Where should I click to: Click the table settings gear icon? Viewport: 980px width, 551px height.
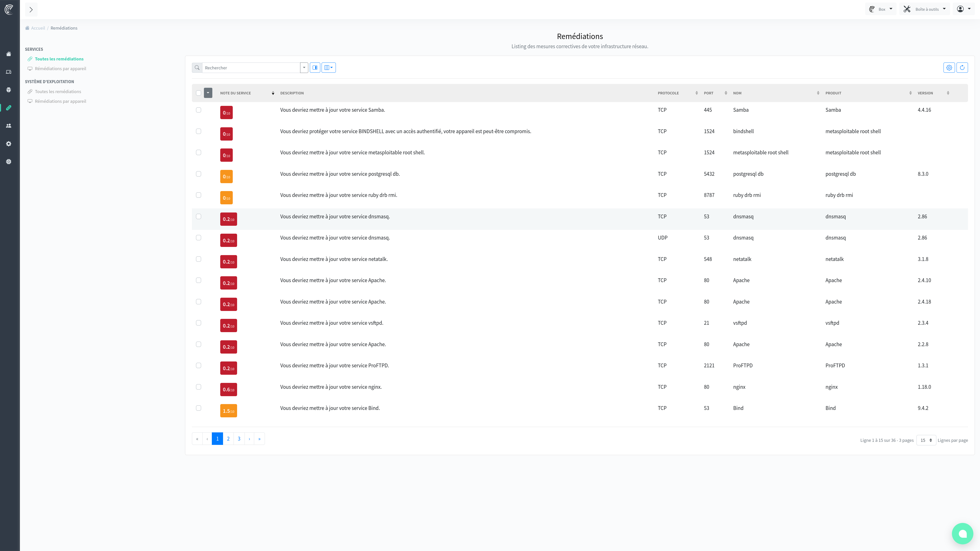pos(949,67)
